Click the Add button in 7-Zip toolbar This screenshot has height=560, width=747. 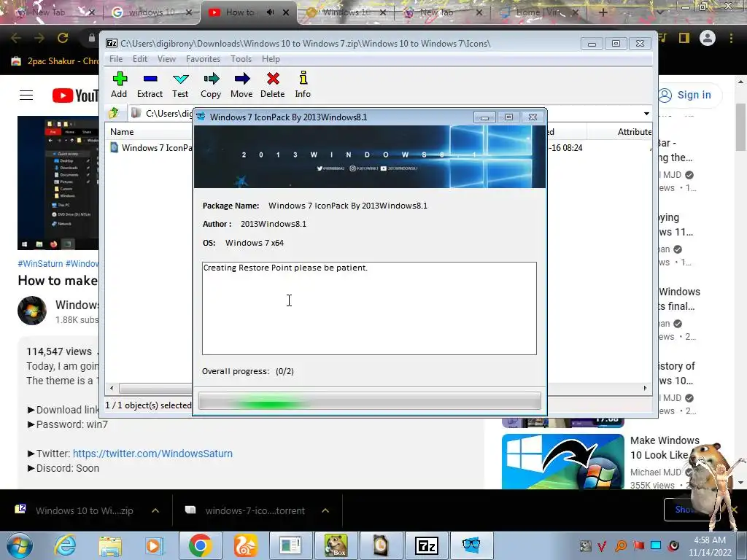pyautogui.click(x=119, y=85)
